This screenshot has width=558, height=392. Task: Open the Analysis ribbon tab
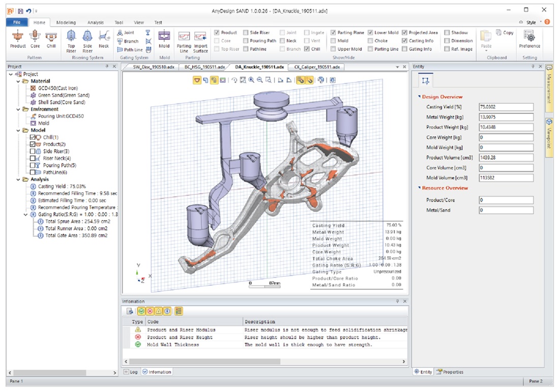click(x=95, y=22)
